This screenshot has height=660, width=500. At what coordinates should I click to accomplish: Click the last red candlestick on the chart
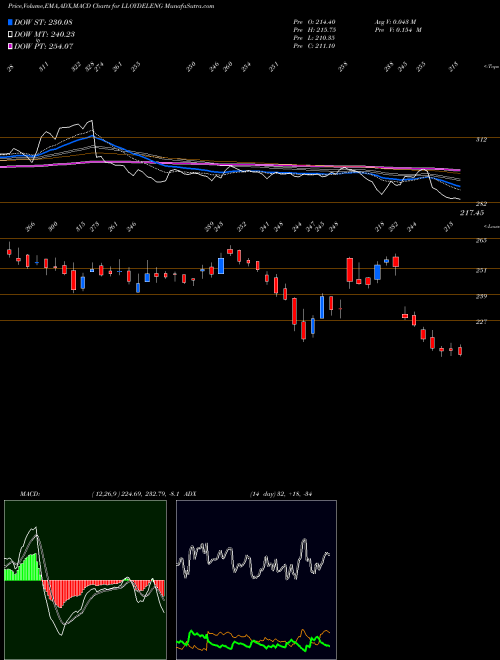(x=460, y=351)
